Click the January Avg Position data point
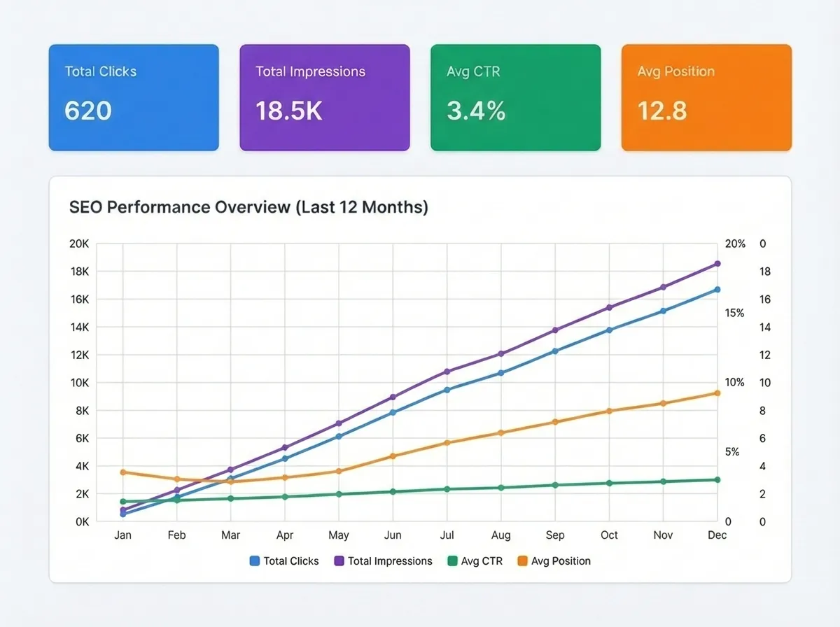The height and width of the screenshot is (627, 840). tap(123, 472)
